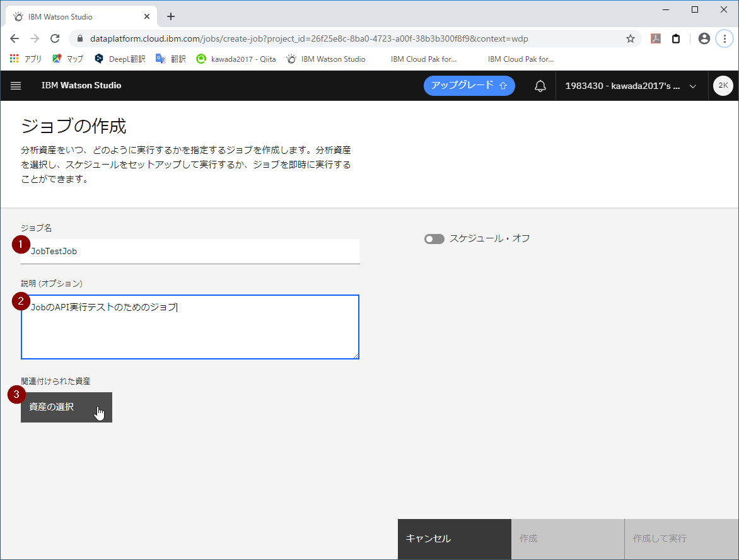Image resolution: width=739 pixels, height=560 pixels.
Task: Click the browser forward arrow
Action: [35, 38]
